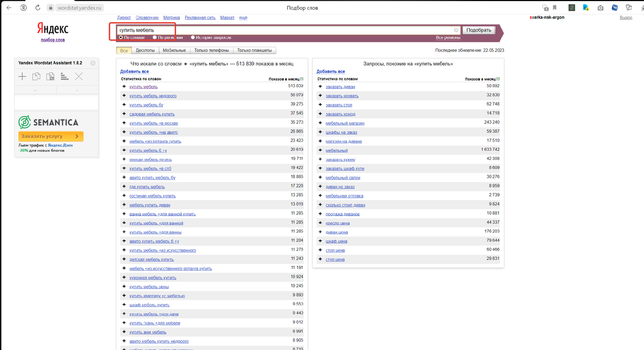Switch to the 'Только планшеты' tab
Image resolution: width=644 pixels, height=350 pixels.
point(255,50)
